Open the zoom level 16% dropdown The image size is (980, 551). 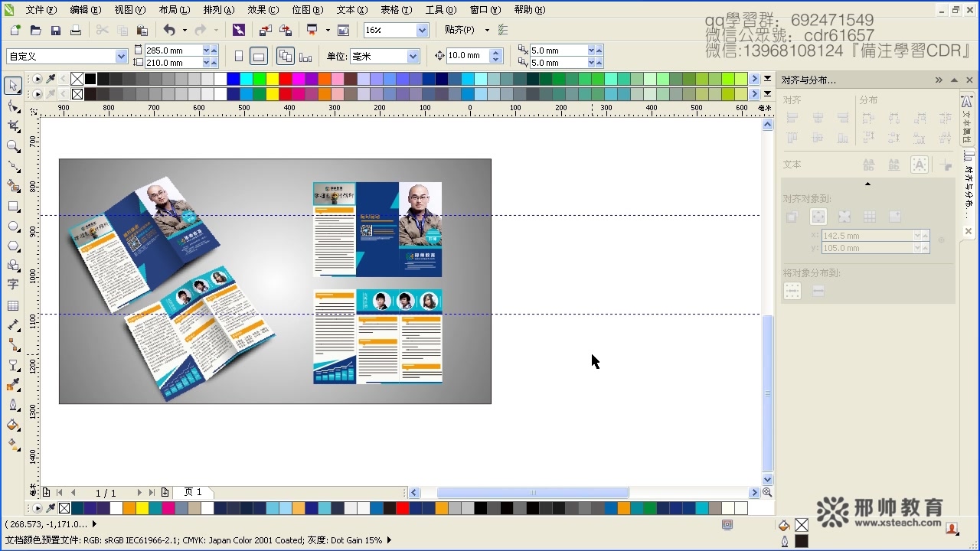(422, 30)
